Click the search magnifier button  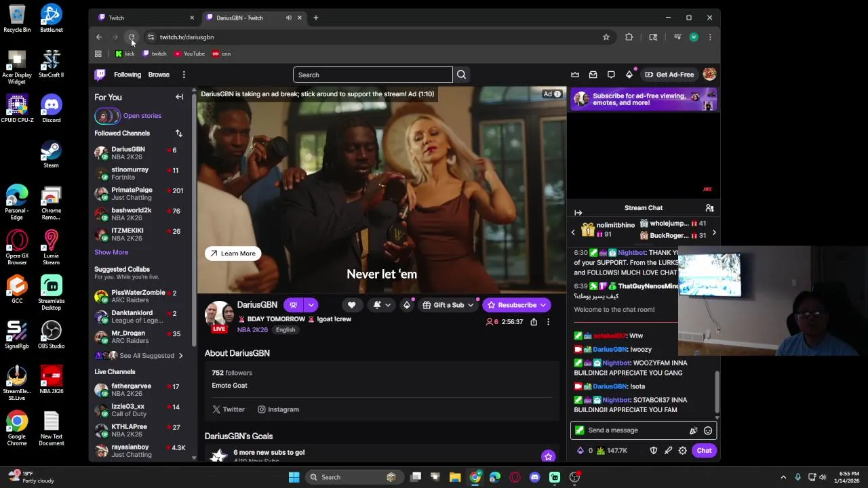(461, 75)
